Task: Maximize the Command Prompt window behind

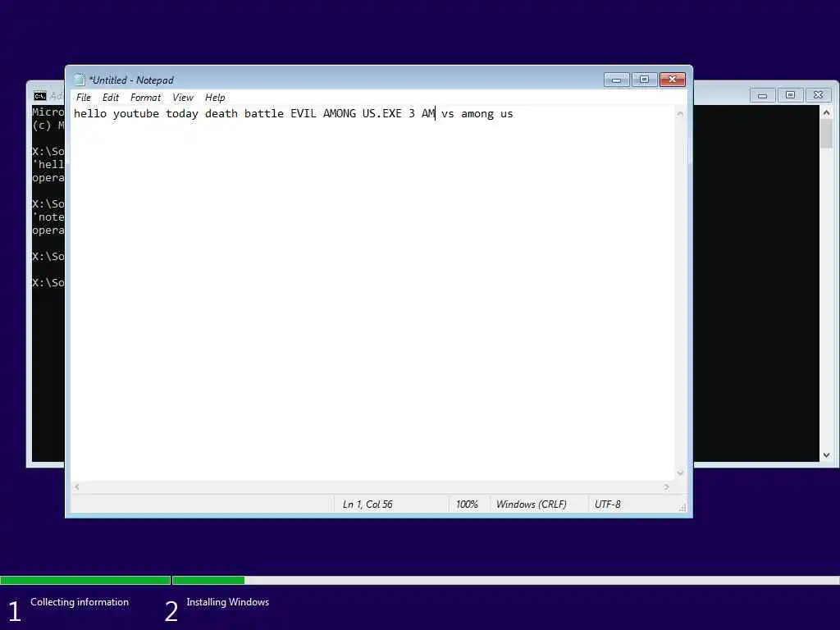Action: tap(790, 95)
